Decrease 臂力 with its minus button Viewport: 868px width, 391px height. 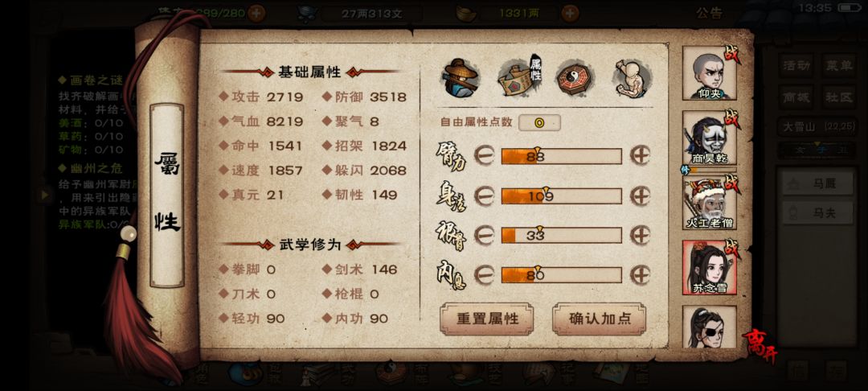pyautogui.click(x=485, y=156)
